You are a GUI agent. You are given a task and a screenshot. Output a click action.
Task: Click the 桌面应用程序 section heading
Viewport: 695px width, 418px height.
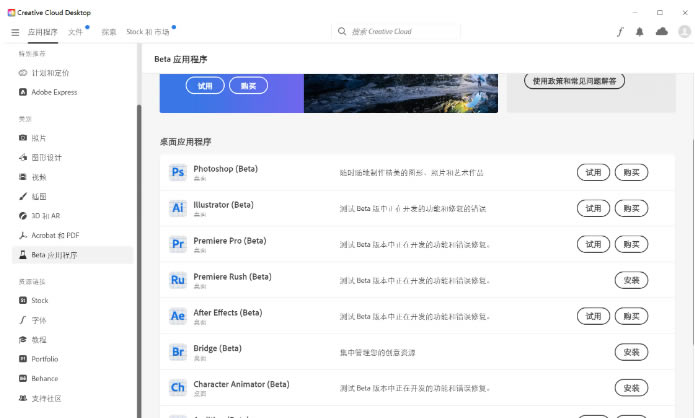[x=185, y=142]
